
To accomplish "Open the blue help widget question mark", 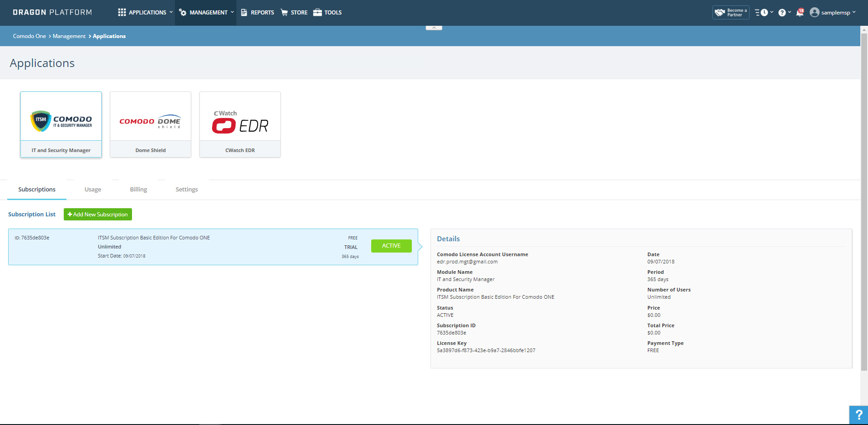I will coord(859,415).
